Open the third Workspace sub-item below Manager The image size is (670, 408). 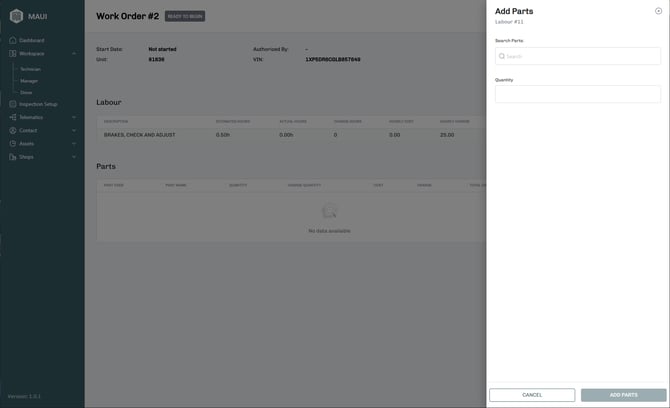pyautogui.click(x=26, y=92)
